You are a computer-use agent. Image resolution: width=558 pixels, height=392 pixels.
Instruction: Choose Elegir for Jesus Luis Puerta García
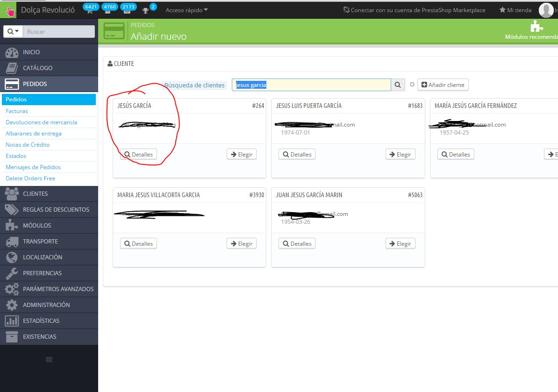[x=401, y=154]
